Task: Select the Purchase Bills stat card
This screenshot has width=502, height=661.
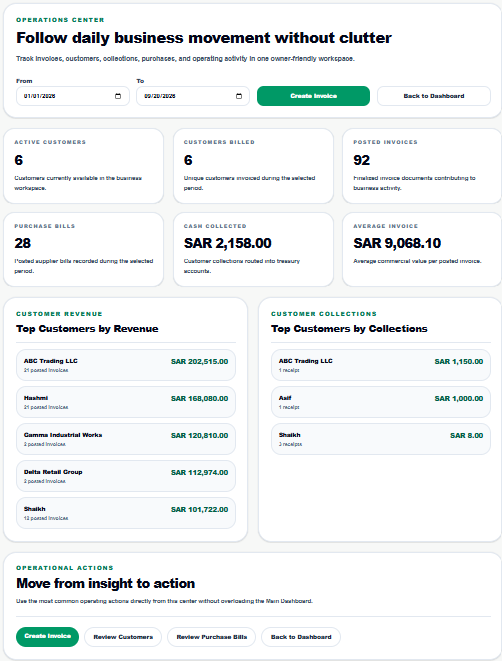Action: [83, 250]
